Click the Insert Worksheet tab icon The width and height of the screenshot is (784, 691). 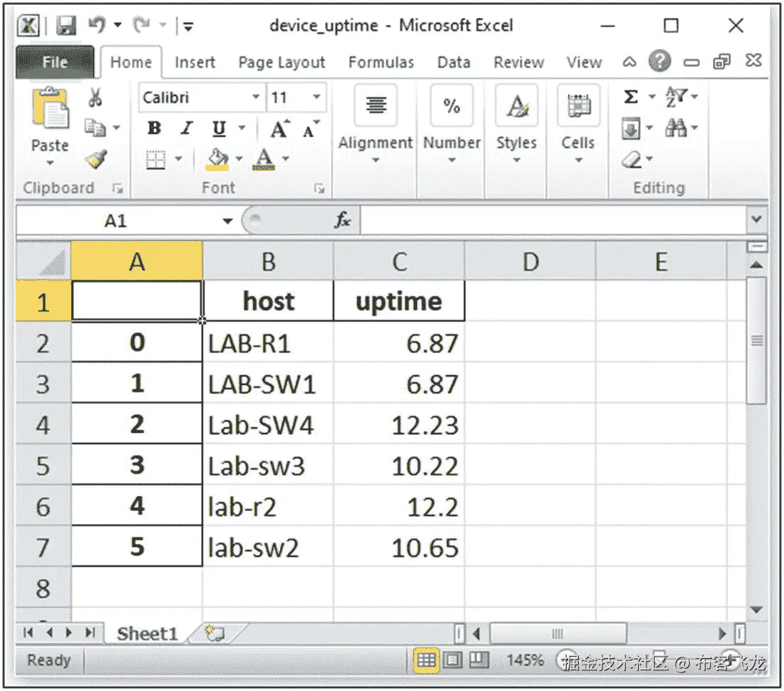tap(215, 633)
